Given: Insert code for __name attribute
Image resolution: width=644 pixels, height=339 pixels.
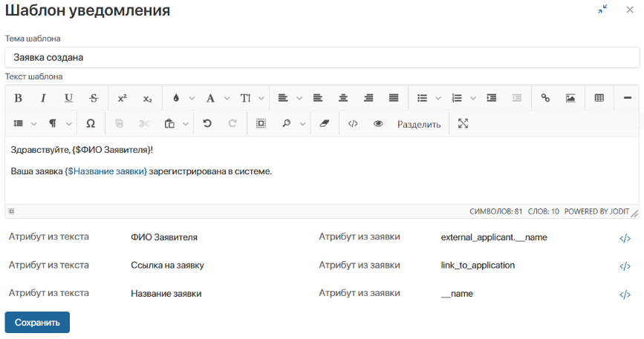Looking at the screenshot, I should tap(625, 294).
